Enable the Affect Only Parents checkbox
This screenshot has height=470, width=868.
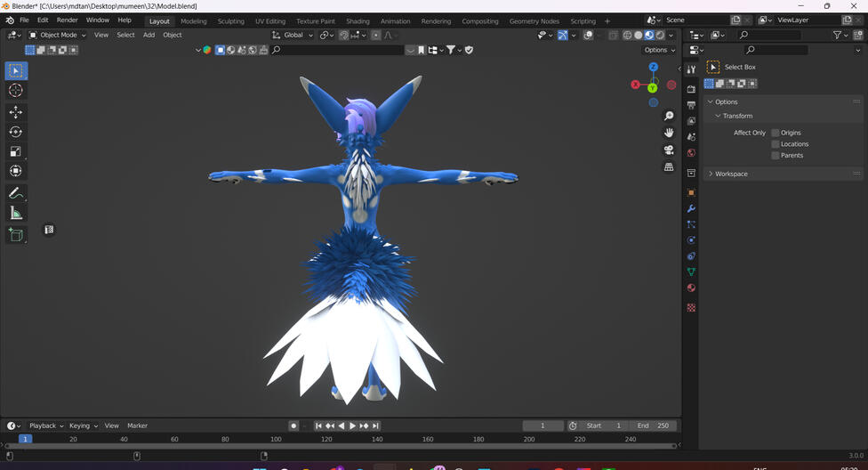pos(776,155)
